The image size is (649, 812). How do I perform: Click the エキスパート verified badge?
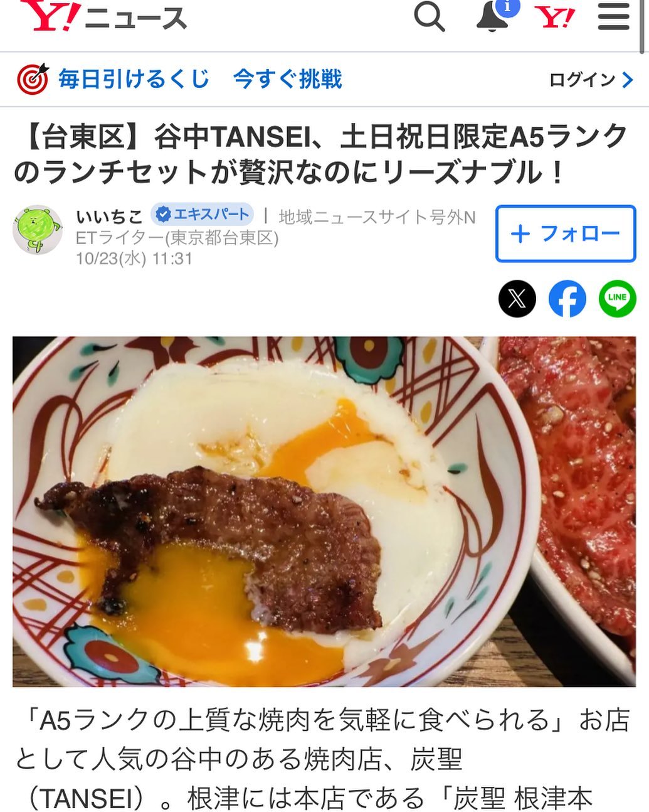click(x=202, y=215)
